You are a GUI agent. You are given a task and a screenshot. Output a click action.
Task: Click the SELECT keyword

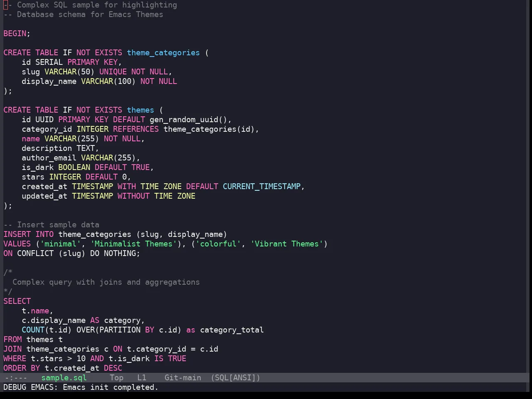17,301
